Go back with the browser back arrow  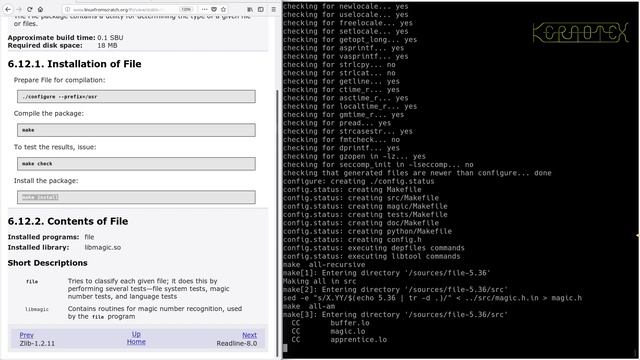click(x=8, y=9)
